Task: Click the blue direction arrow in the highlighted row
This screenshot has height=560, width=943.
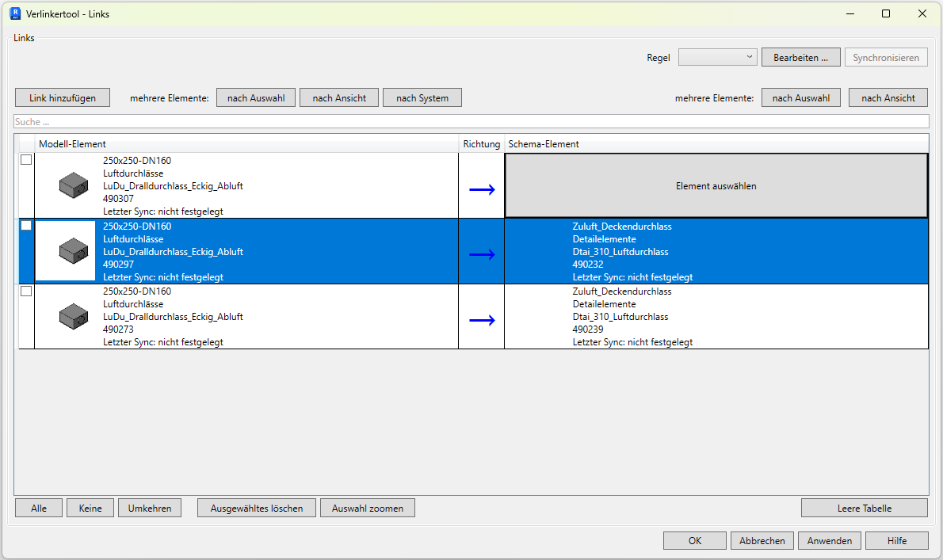Action: (482, 254)
